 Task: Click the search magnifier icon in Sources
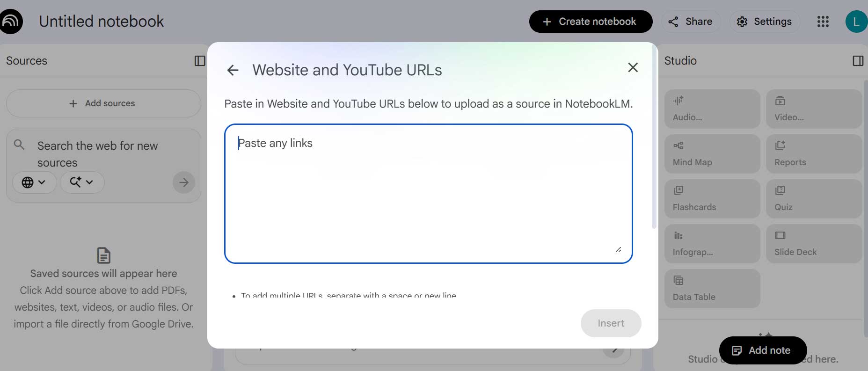pyautogui.click(x=19, y=144)
